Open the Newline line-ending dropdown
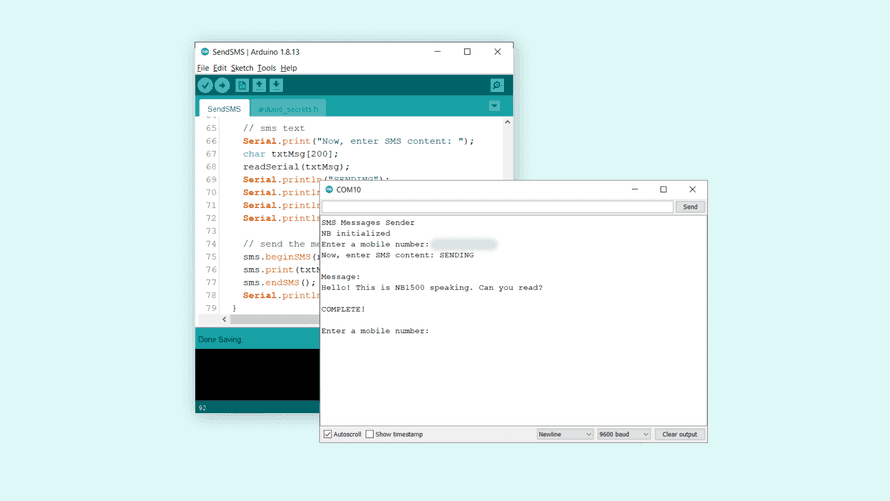 click(x=565, y=434)
